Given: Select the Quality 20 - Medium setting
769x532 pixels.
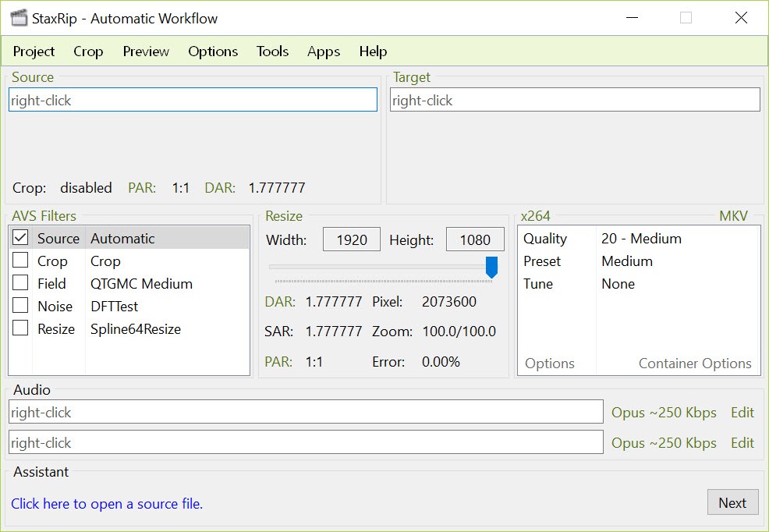Looking at the screenshot, I should tap(639, 238).
